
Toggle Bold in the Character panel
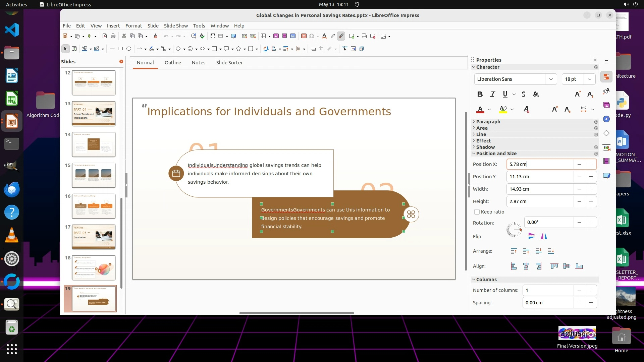click(x=480, y=94)
